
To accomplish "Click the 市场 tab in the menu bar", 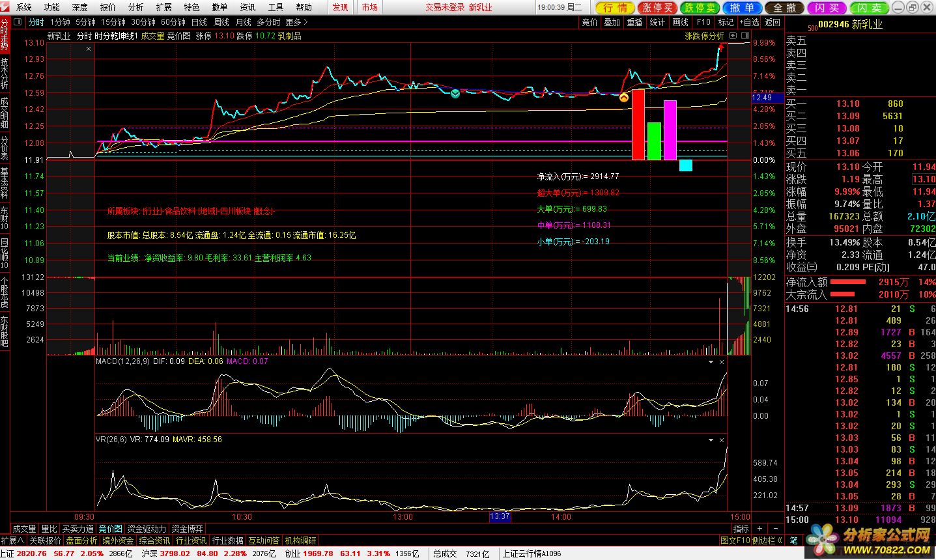I will [x=370, y=7].
